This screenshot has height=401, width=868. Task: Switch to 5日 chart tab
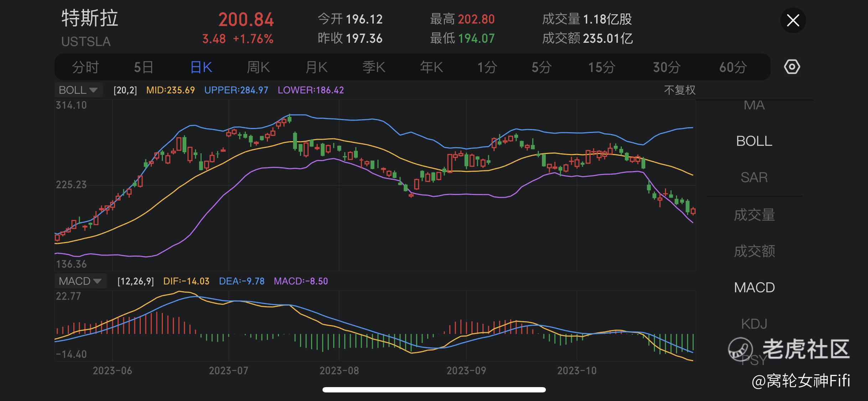tap(144, 67)
